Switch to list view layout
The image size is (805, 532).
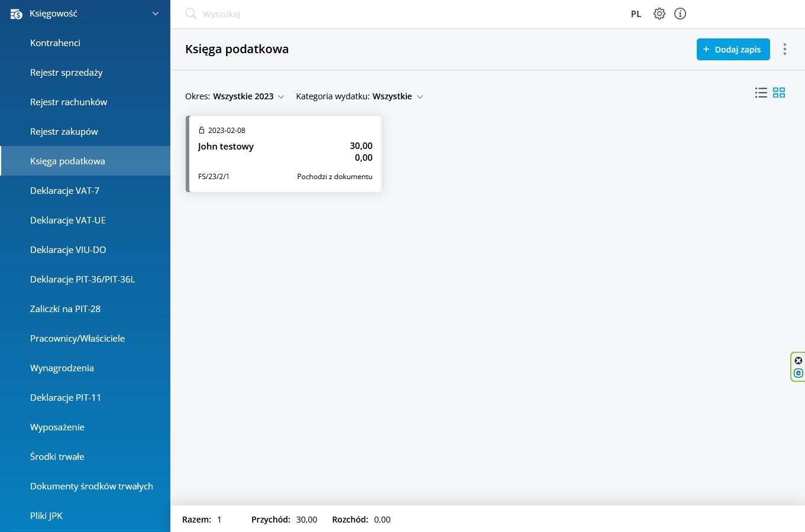(x=761, y=93)
